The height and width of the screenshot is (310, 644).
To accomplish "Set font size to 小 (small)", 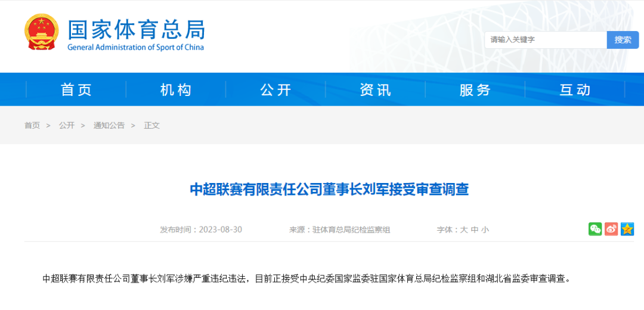I will [x=485, y=230].
